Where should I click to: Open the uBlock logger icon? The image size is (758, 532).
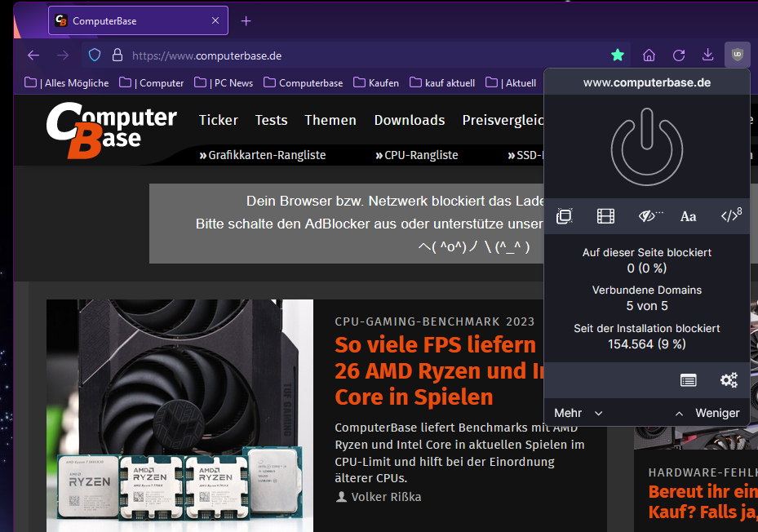point(689,380)
